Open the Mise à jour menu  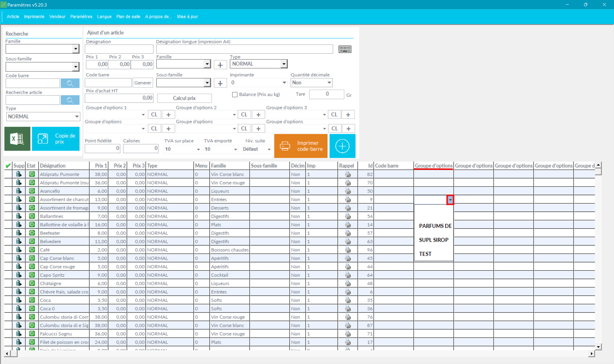click(187, 16)
